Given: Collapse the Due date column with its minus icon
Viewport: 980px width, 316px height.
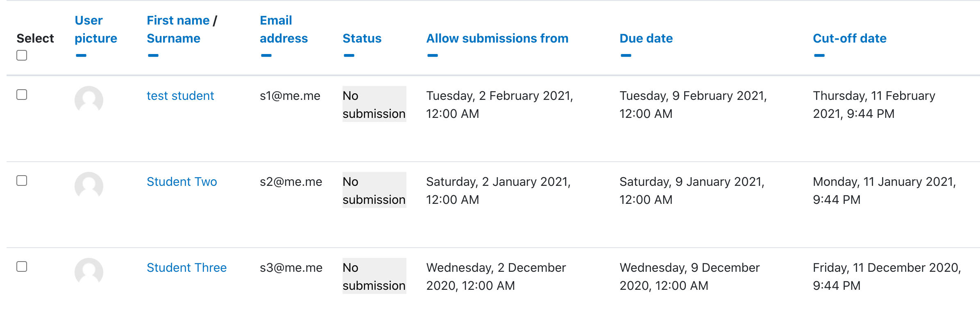Looking at the screenshot, I should [626, 55].
